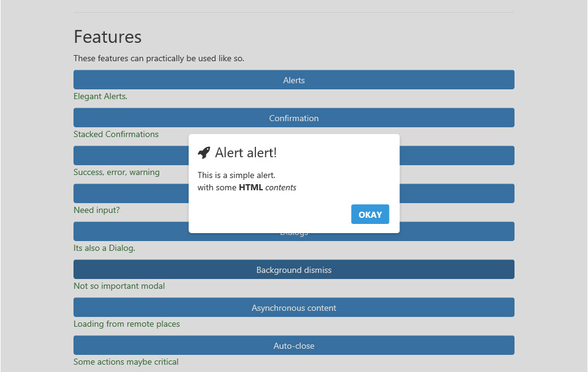Click the "Alert alert!" dialog title

[x=246, y=153]
